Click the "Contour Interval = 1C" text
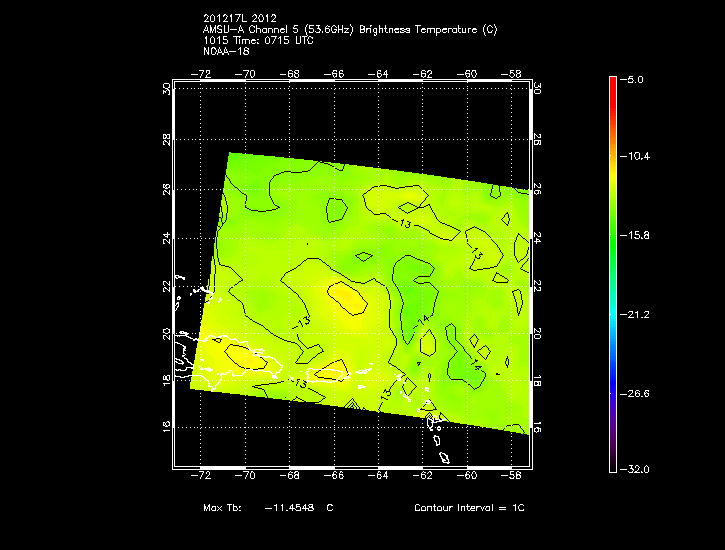This screenshot has height=550, width=725. coord(469,508)
